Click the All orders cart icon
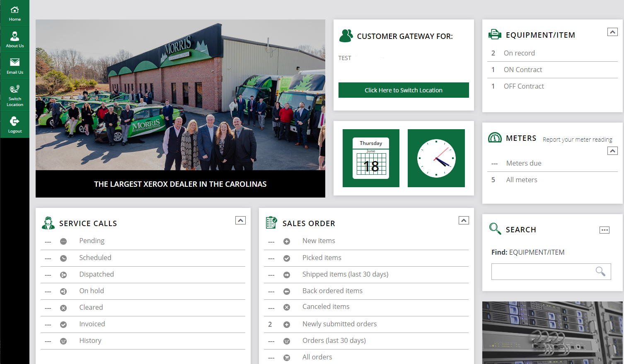The image size is (624, 364). [287, 358]
